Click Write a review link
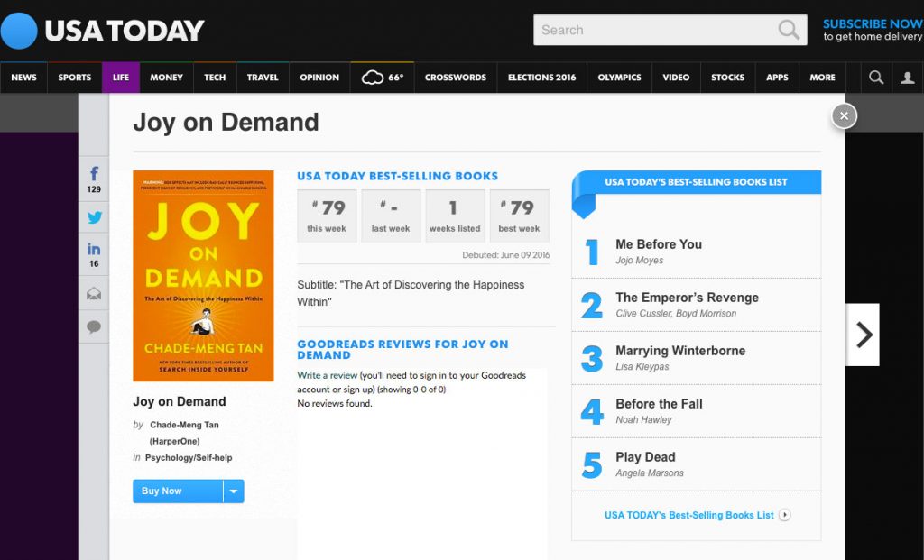 pos(327,375)
